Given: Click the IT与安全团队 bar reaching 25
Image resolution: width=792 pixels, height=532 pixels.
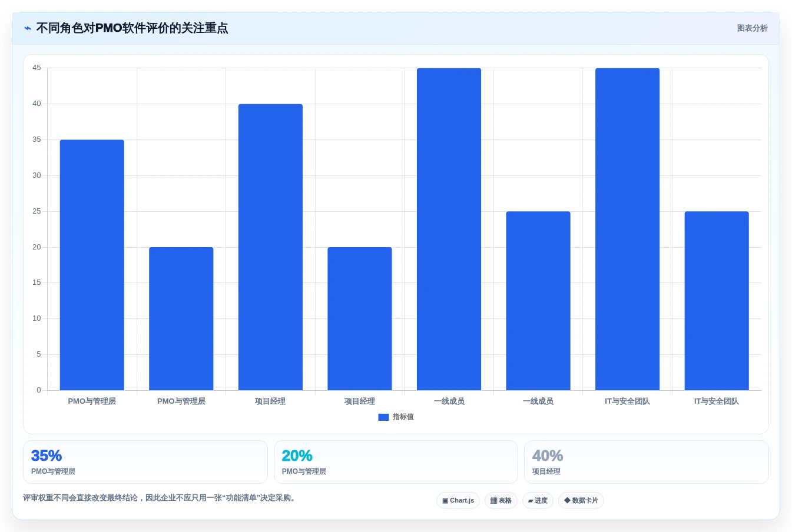Looking at the screenshot, I should pos(717,301).
